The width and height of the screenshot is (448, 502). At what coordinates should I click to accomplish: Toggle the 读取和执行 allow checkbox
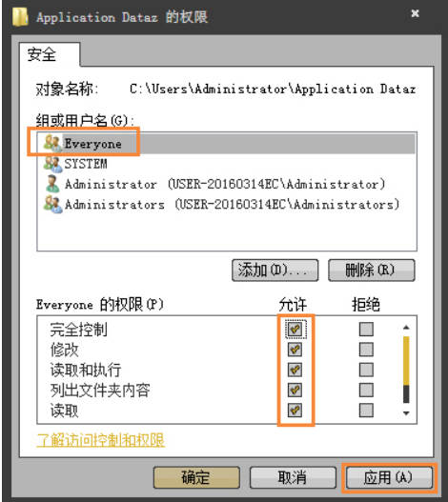[x=295, y=370]
